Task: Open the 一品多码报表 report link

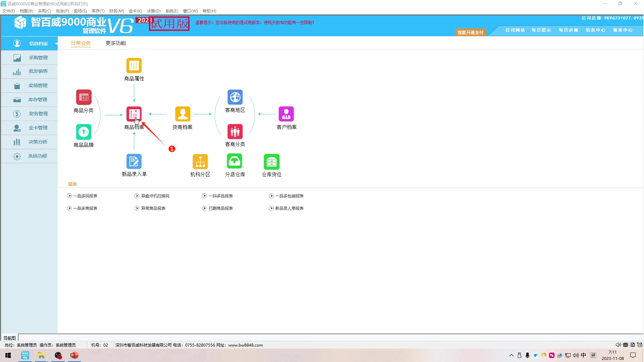Action: (x=85, y=196)
